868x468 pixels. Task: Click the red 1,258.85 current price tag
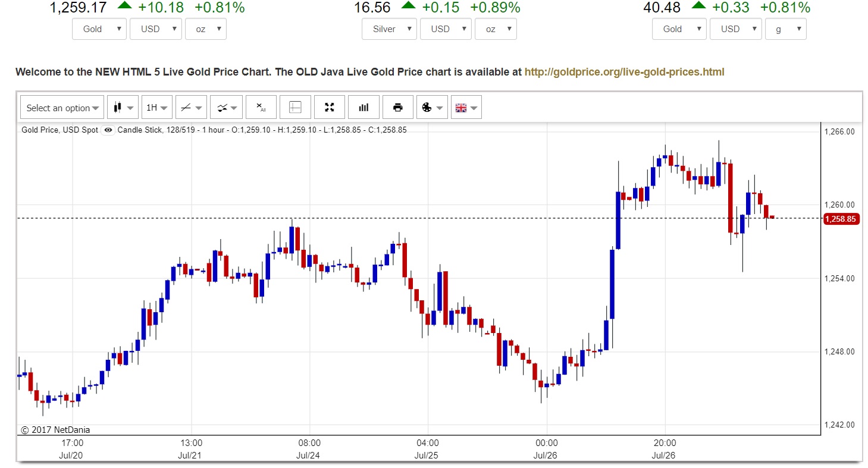pyautogui.click(x=841, y=219)
